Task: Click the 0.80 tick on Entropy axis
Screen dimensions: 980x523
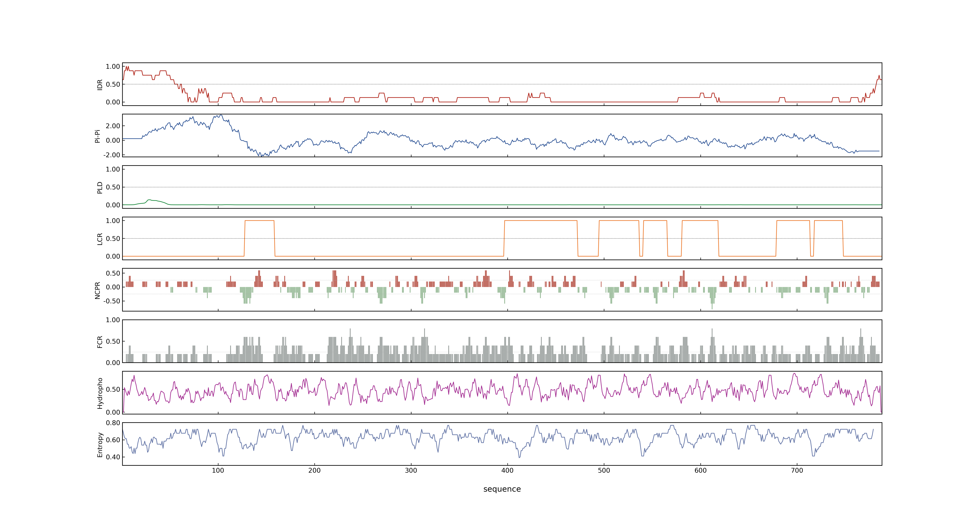Action: click(x=113, y=423)
